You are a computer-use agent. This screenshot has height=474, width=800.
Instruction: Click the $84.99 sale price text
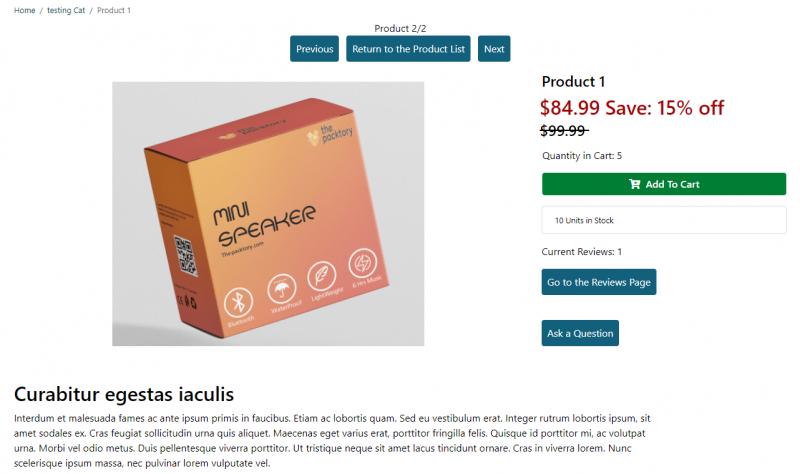click(x=570, y=108)
